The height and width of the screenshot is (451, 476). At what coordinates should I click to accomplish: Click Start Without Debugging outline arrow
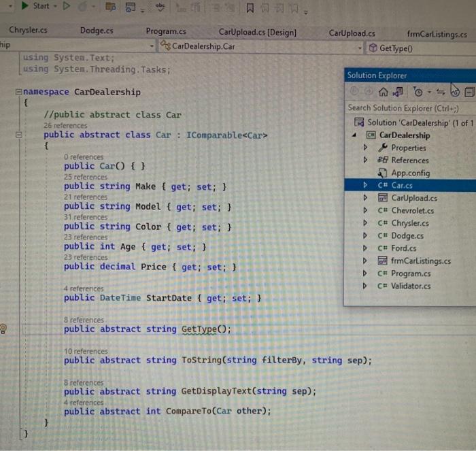[66, 5]
